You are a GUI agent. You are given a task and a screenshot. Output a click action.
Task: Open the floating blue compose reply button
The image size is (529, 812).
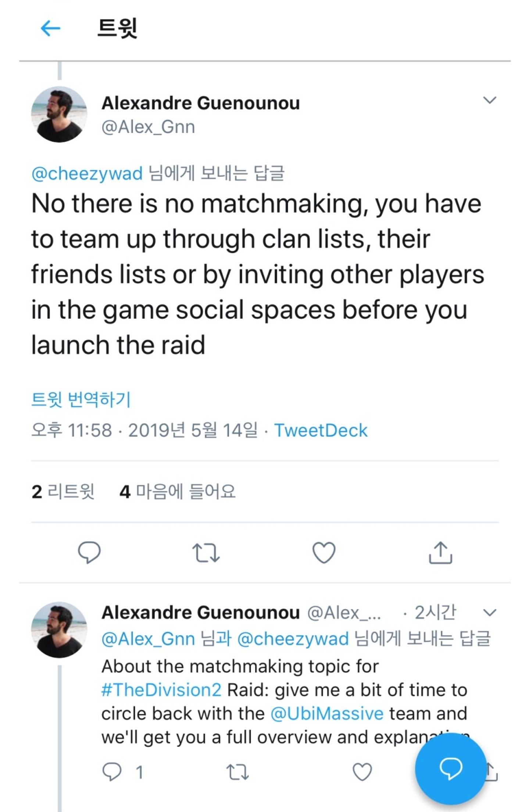pos(451,768)
